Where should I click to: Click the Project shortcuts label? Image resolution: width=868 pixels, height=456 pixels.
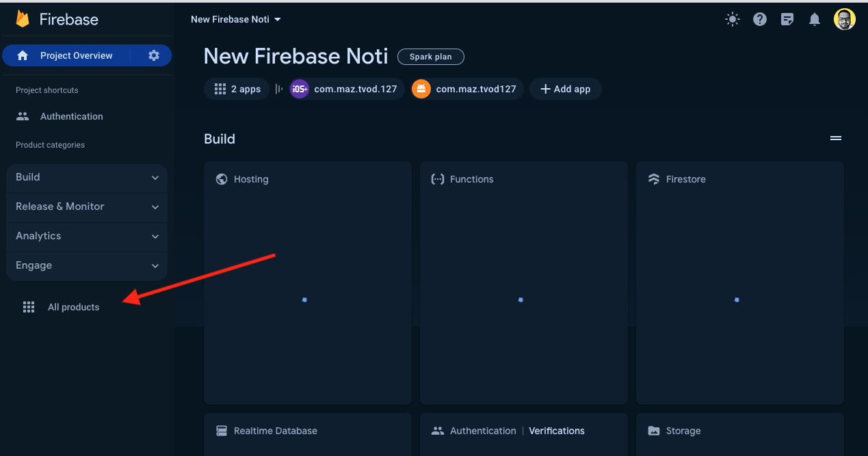tap(47, 90)
